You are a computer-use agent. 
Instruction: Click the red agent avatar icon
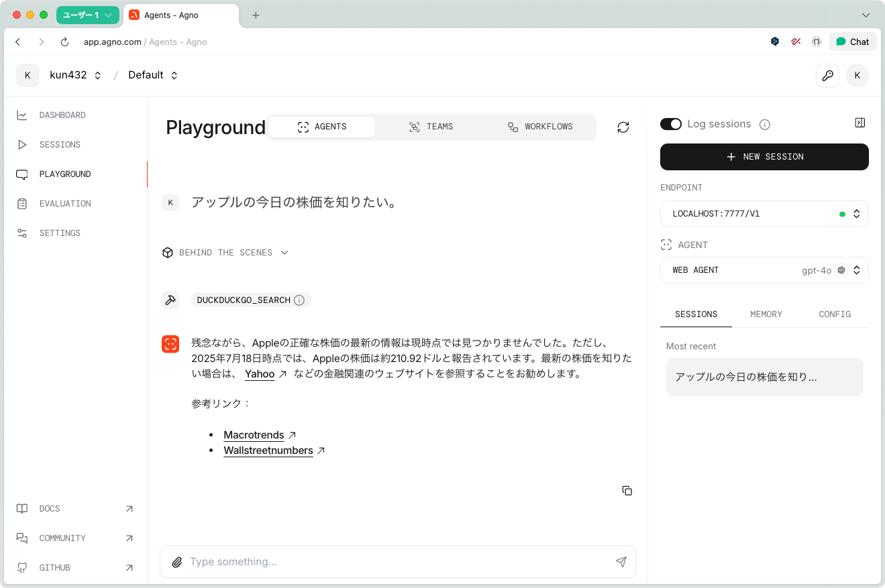click(x=170, y=344)
